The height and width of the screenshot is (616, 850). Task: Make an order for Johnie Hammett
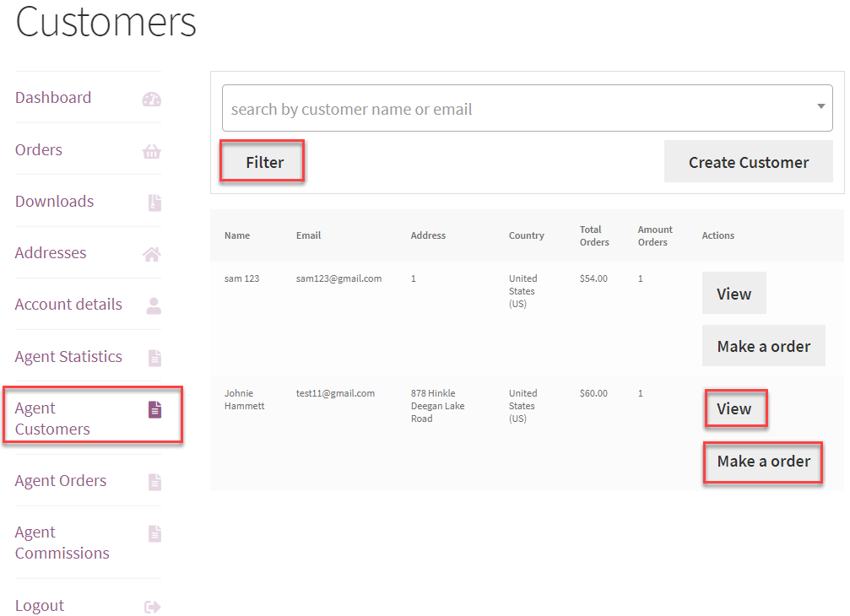point(763,462)
